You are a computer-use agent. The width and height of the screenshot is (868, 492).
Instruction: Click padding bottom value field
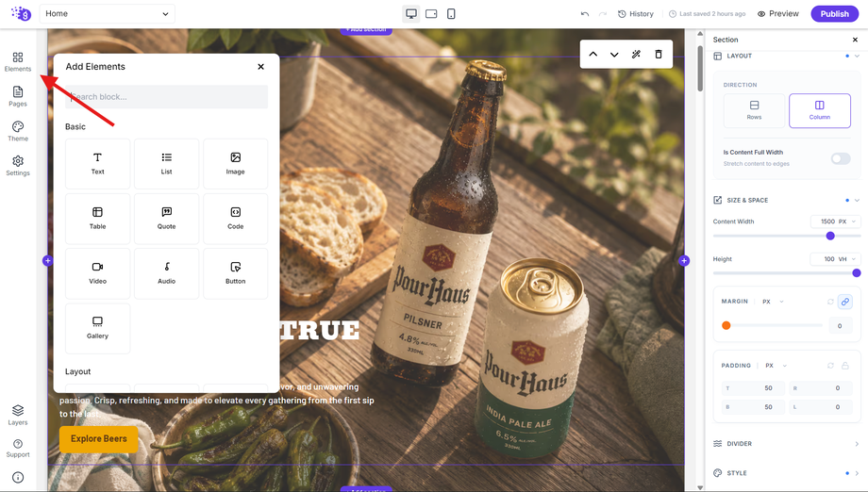click(754, 407)
